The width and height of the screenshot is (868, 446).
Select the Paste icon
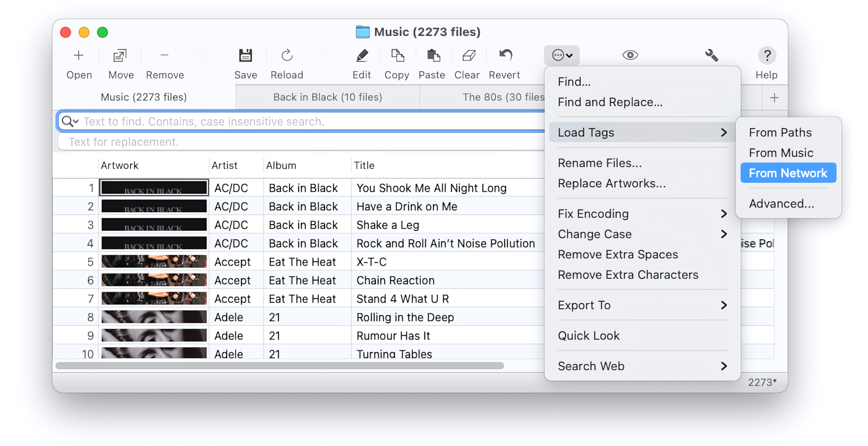coord(432,55)
